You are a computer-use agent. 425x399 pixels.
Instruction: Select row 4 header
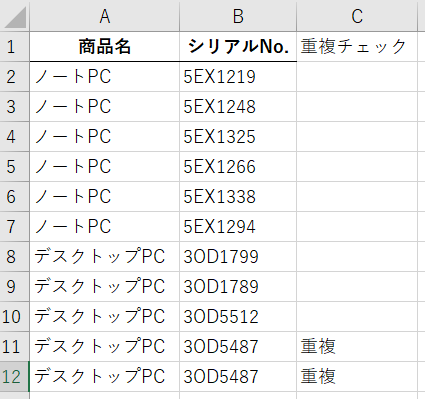pyautogui.click(x=14, y=137)
